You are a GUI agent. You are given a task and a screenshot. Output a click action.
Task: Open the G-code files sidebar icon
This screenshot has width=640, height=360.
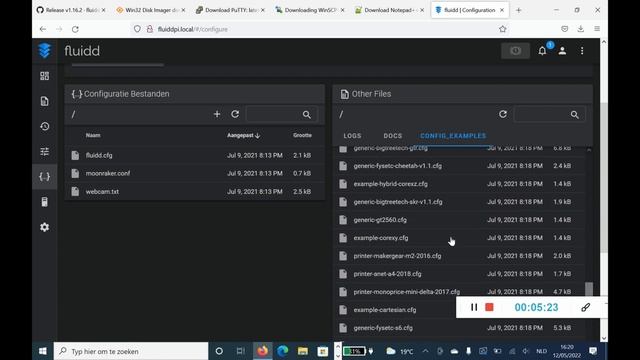44,101
